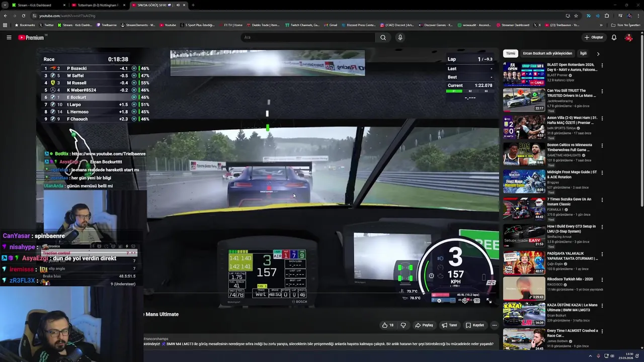Open the Twitch Channels bookmark
This screenshot has width=644, height=362.
coord(302,25)
